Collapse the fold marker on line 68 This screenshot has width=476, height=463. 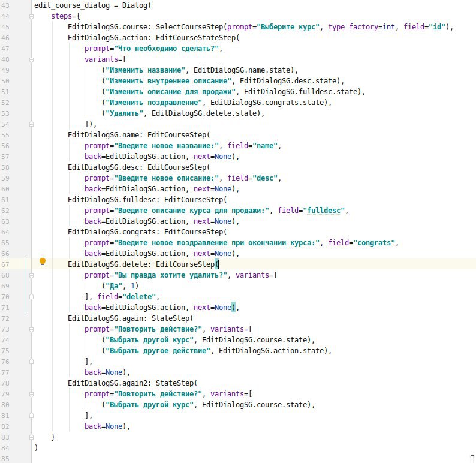(31, 275)
